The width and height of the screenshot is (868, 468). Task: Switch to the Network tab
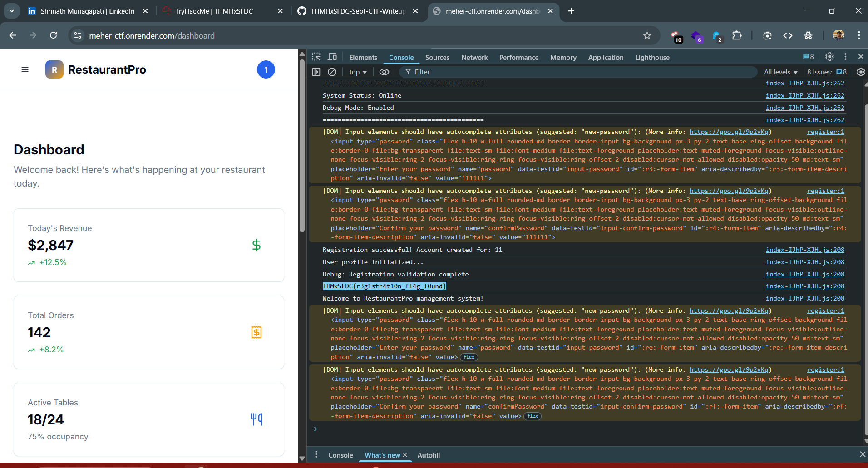coord(474,58)
